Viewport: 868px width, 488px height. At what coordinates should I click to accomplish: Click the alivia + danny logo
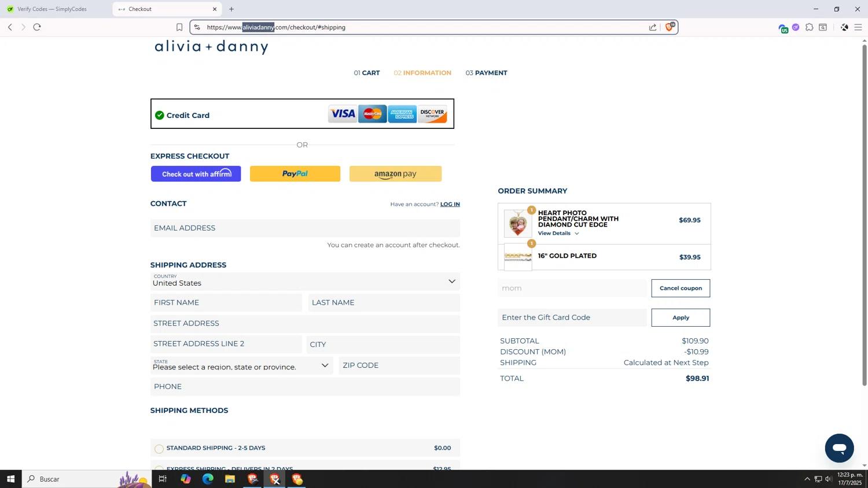pos(211,47)
